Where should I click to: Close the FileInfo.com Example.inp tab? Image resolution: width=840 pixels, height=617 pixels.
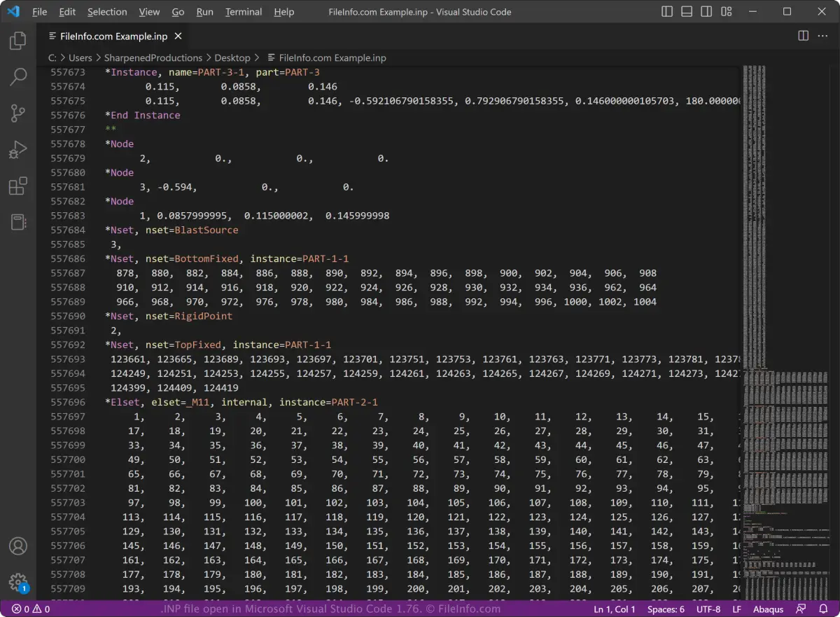(178, 36)
